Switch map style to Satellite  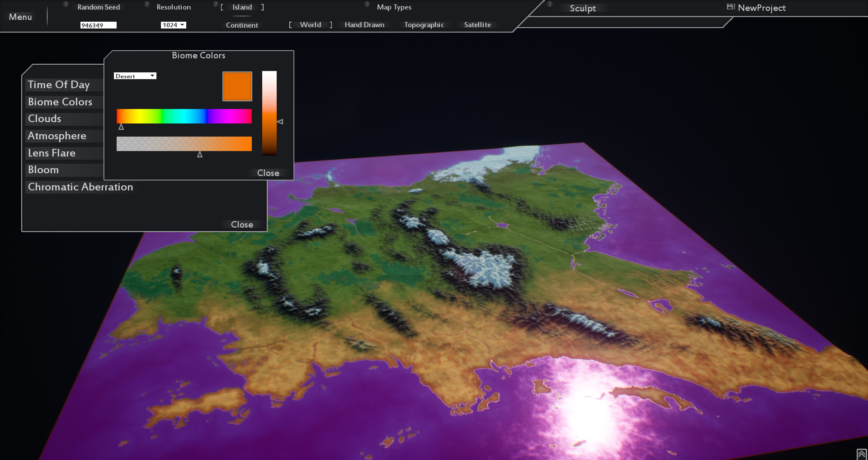pos(477,25)
